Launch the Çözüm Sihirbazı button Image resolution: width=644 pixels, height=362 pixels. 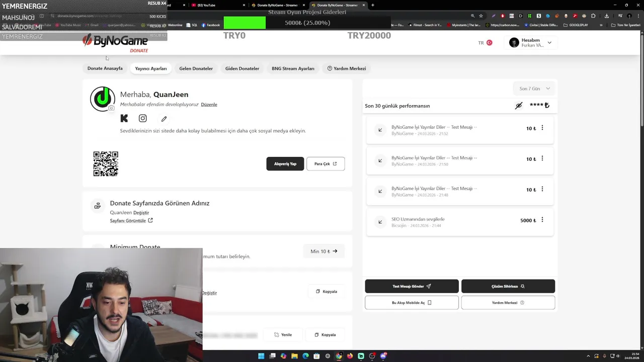508,286
